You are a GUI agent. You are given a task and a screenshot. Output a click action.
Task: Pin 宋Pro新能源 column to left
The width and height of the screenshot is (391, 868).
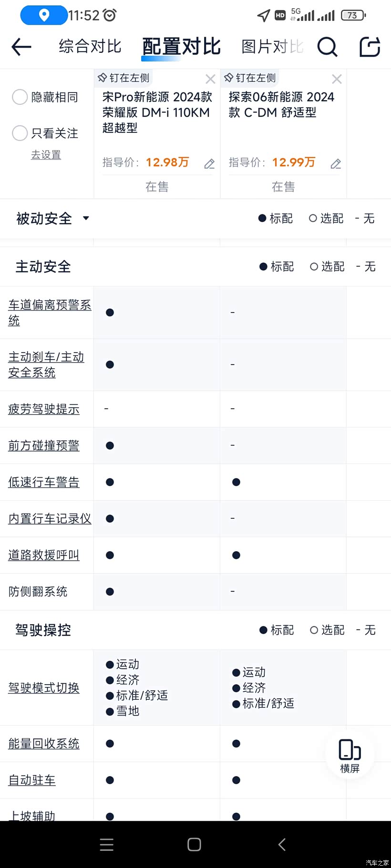pos(124,78)
